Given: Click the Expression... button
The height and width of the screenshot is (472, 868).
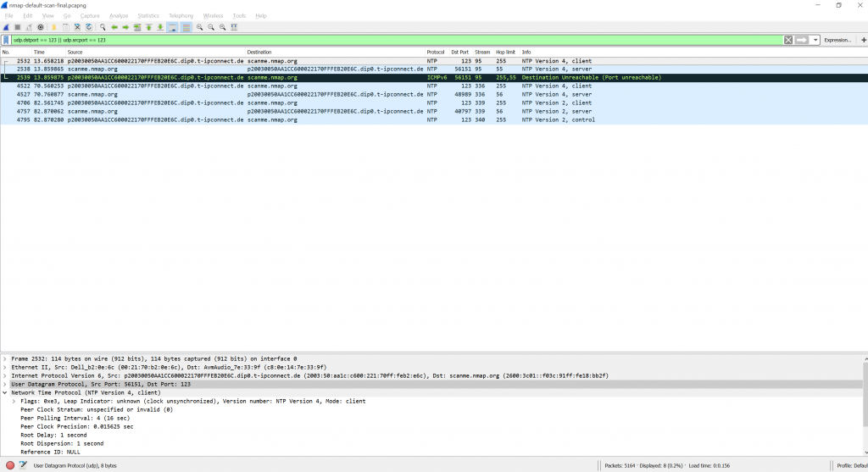Looking at the screenshot, I should [x=837, y=40].
